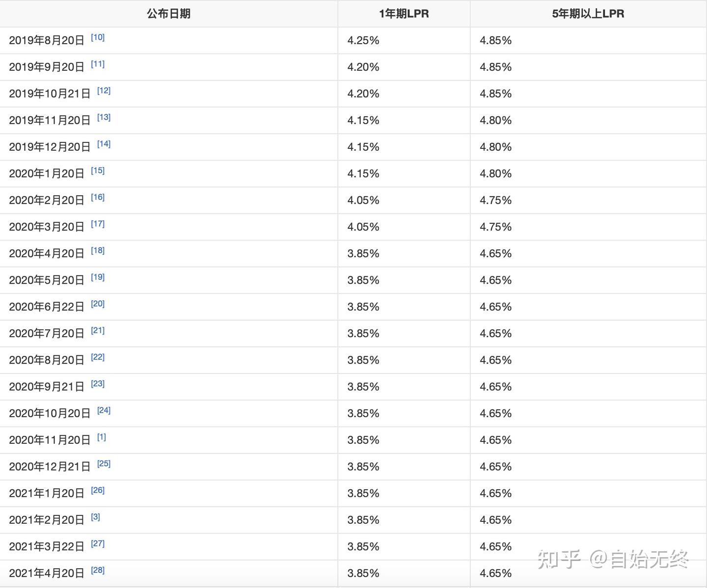Open footnote [24] beside 2020年10月20日
The image size is (707, 588).
[x=104, y=410]
